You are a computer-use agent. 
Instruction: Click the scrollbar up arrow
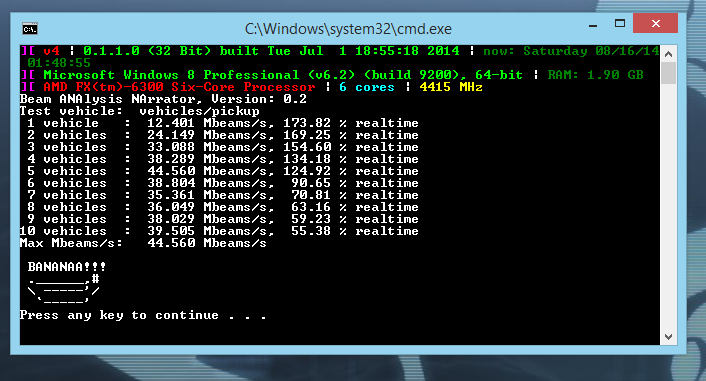coord(668,54)
